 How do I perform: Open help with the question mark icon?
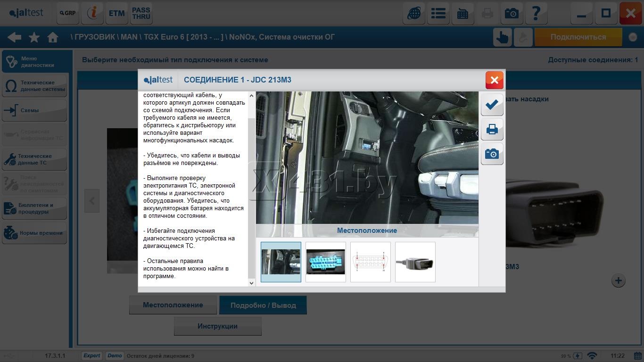pos(536,13)
